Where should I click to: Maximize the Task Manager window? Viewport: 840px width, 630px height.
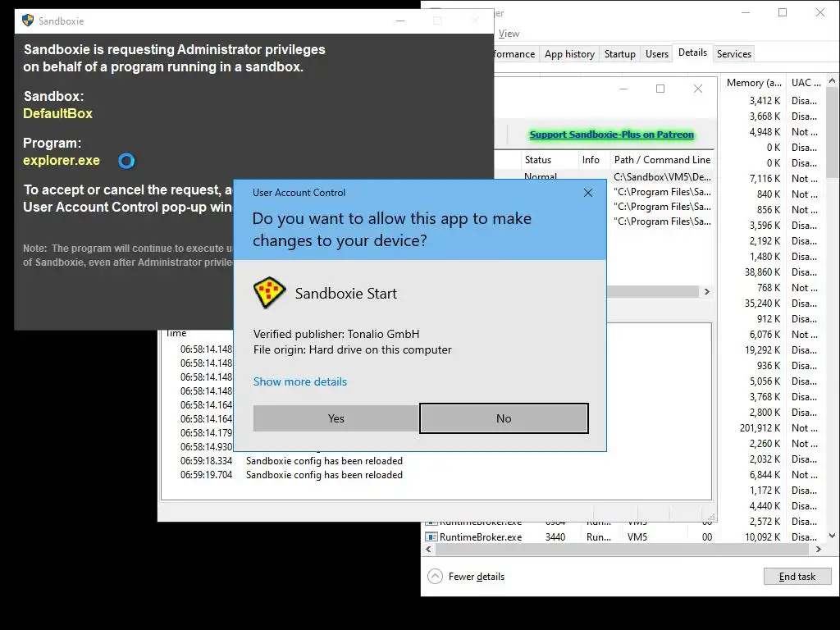click(782, 12)
